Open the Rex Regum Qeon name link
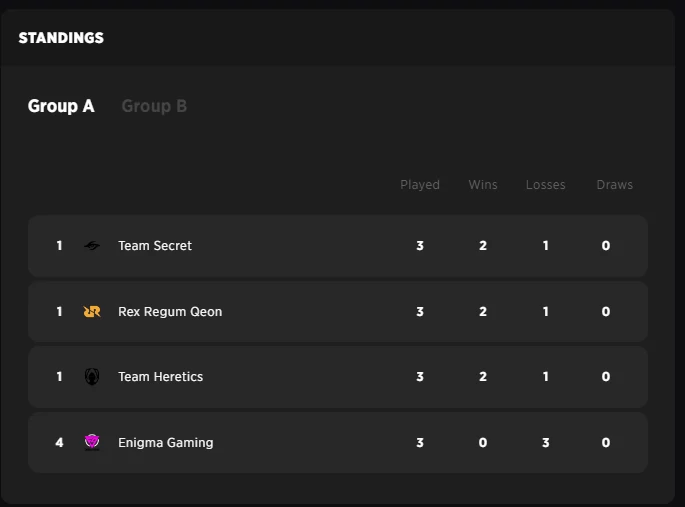 click(170, 312)
